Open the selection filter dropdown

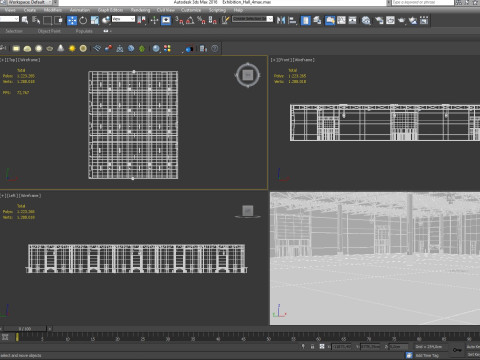(x=9, y=19)
